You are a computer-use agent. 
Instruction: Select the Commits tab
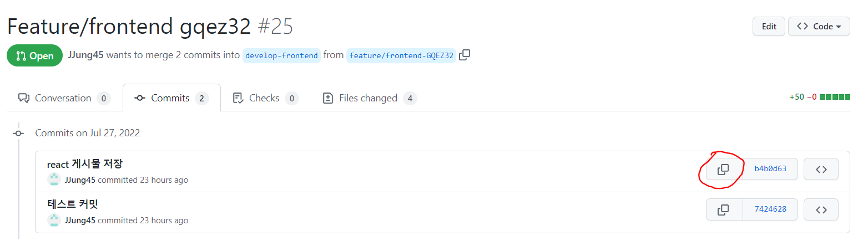(170, 98)
